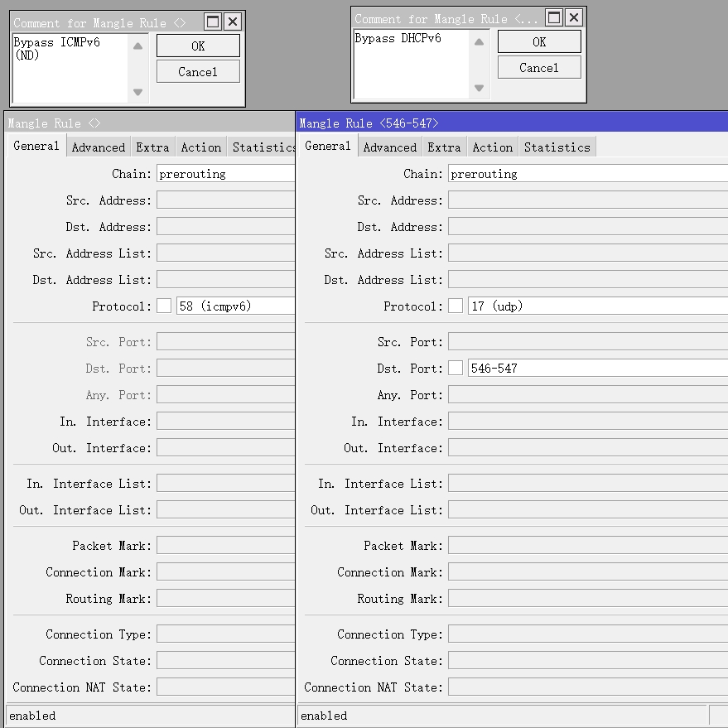Click Src. Address List field in left rule
Screen dimensions: 728x728
click(225, 253)
